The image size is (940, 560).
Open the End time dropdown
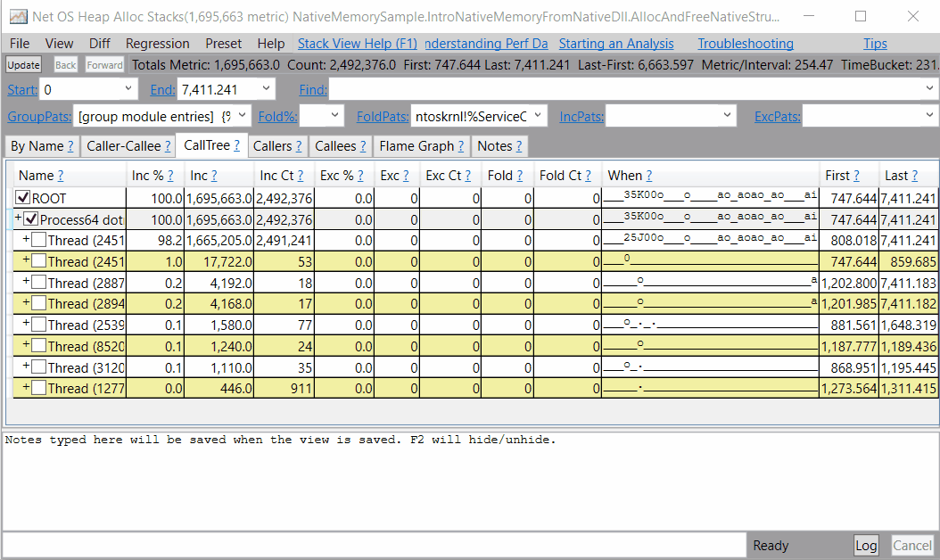pyautogui.click(x=266, y=89)
